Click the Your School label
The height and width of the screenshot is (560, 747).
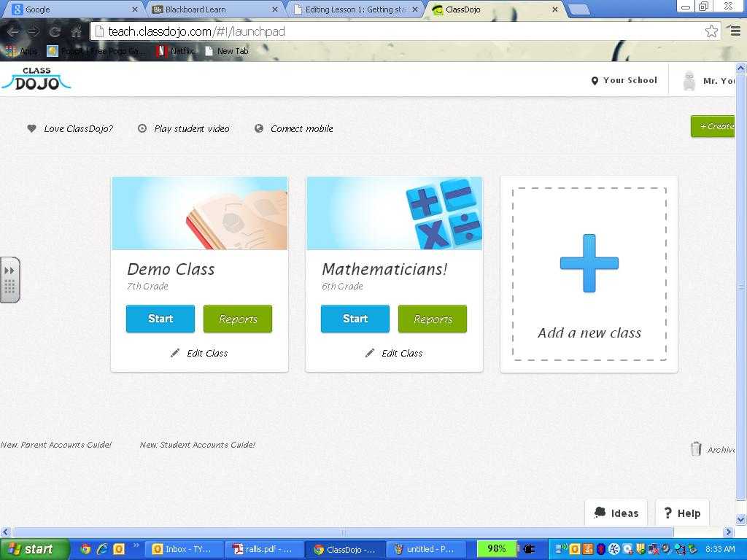click(x=630, y=80)
